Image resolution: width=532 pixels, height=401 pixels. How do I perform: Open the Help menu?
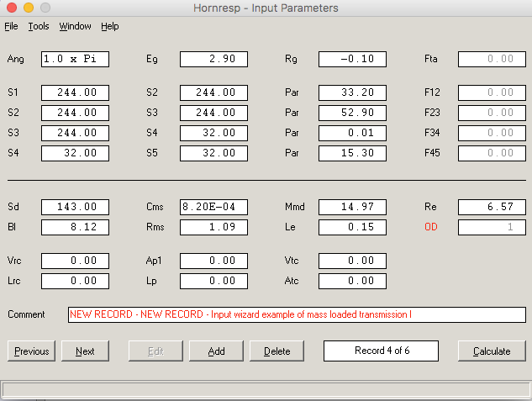[x=109, y=26]
